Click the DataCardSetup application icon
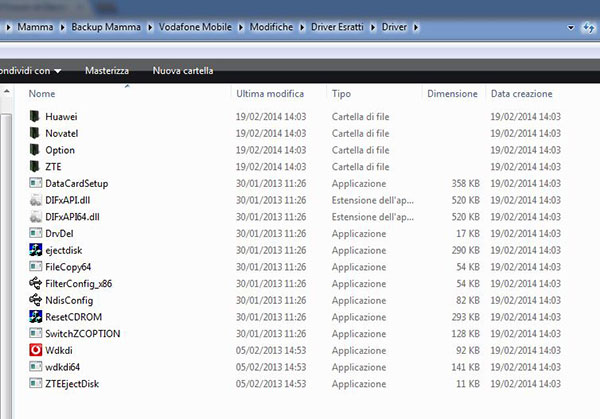600x419 pixels. tap(35, 183)
